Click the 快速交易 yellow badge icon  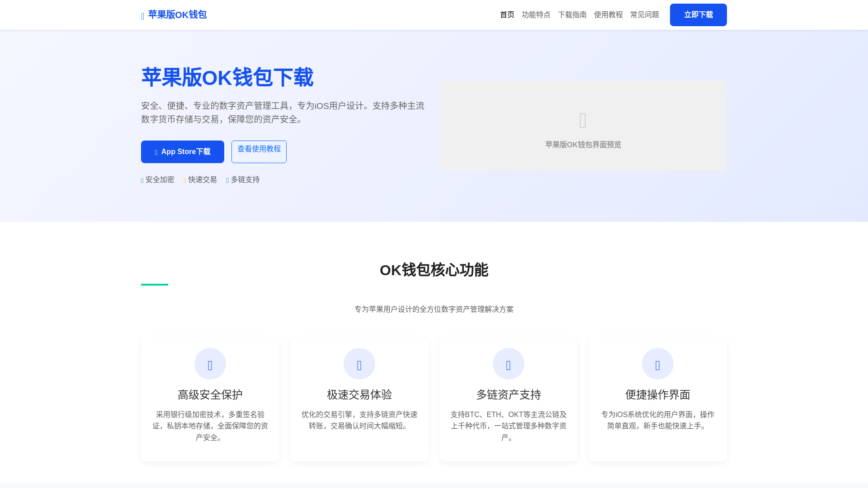185,180
